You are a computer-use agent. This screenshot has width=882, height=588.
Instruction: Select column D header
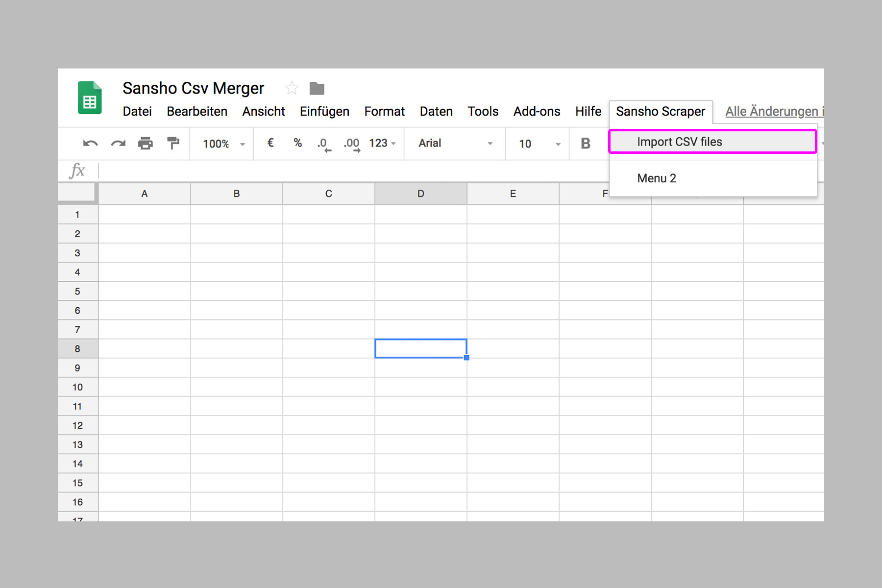click(421, 194)
